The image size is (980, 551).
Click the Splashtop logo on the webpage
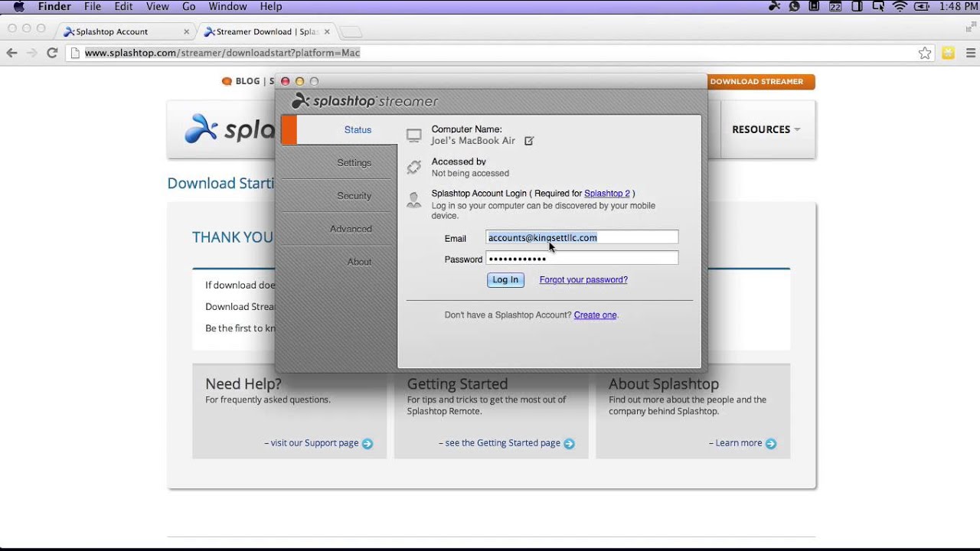[x=229, y=129]
